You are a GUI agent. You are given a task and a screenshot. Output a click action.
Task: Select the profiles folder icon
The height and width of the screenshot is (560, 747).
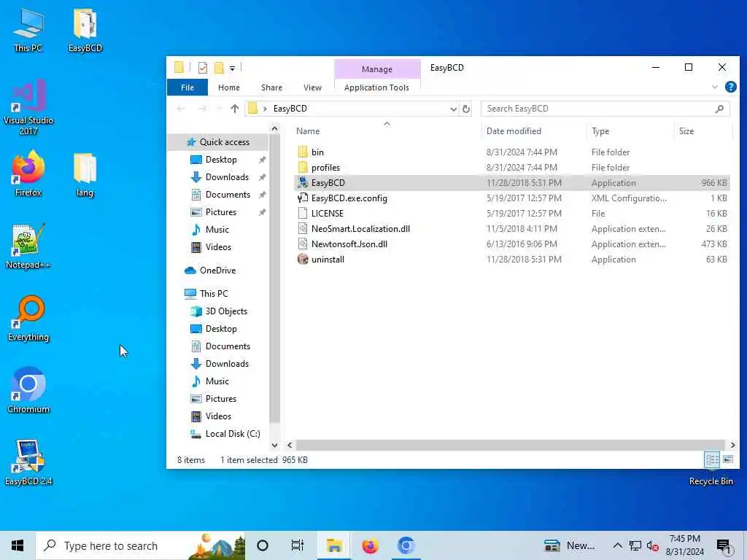[x=303, y=167]
